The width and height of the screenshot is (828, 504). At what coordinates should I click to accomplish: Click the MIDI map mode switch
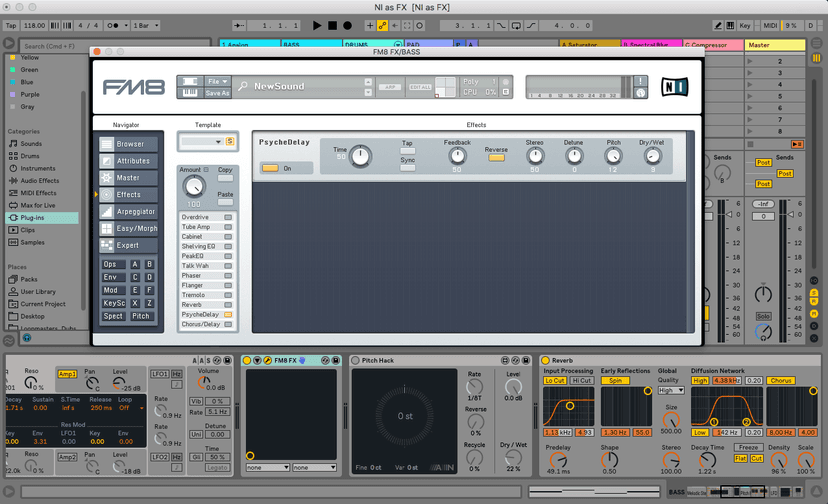point(770,25)
